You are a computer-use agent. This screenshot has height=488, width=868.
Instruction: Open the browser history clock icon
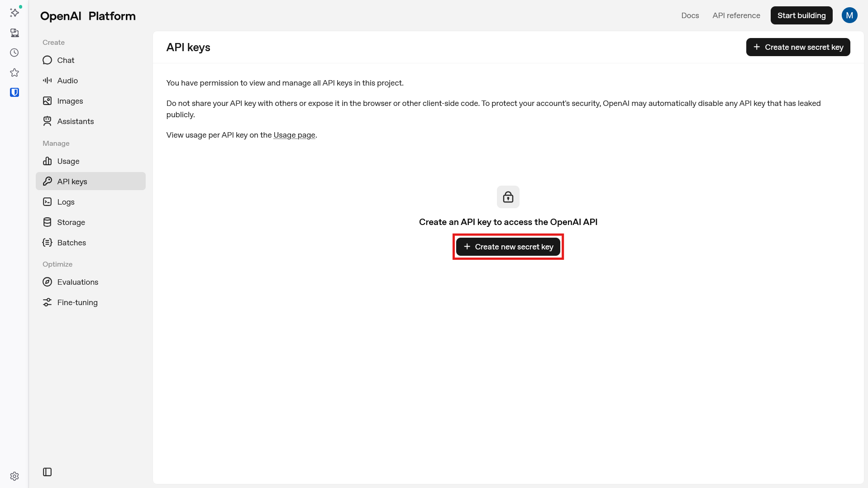click(14, 53)
